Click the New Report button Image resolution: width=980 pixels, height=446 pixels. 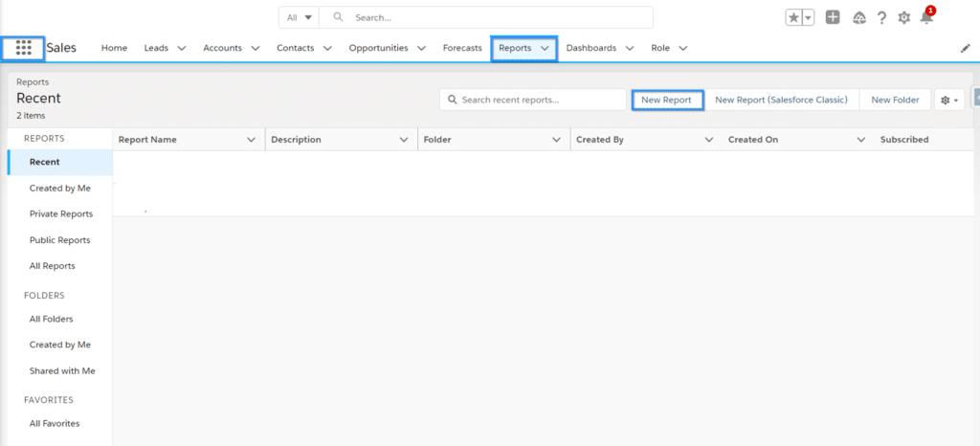point(666,100)
